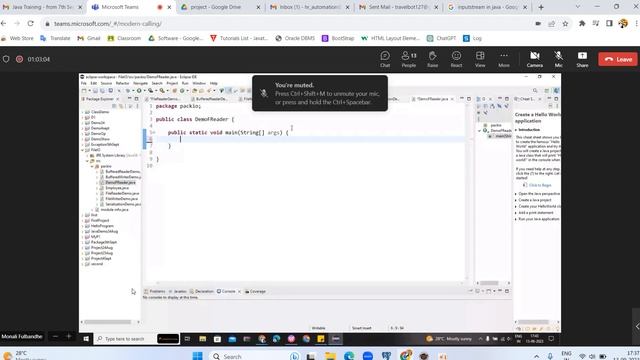This screenshot has width=640, height=360.
Task: Click the green Run button in Eclipse toolbar
Action: (139, 91)
